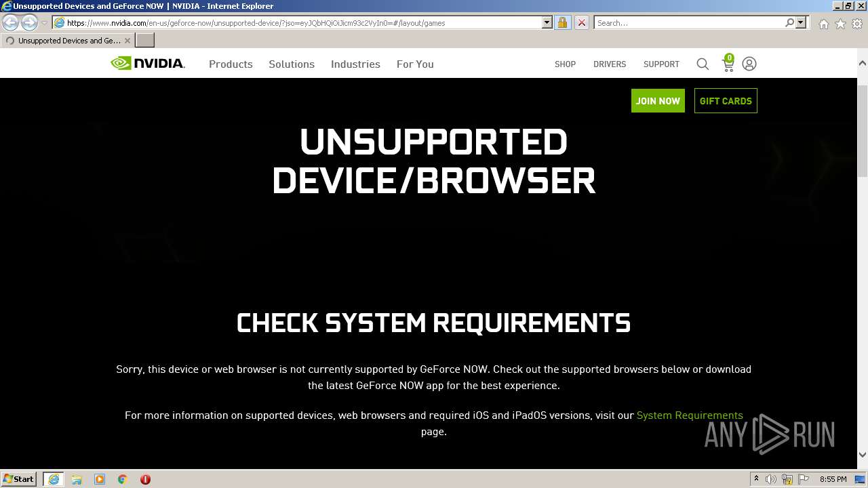Click the address bar security lock icon
This screenshot has width=868, height=488.
[x=562, y=22]
